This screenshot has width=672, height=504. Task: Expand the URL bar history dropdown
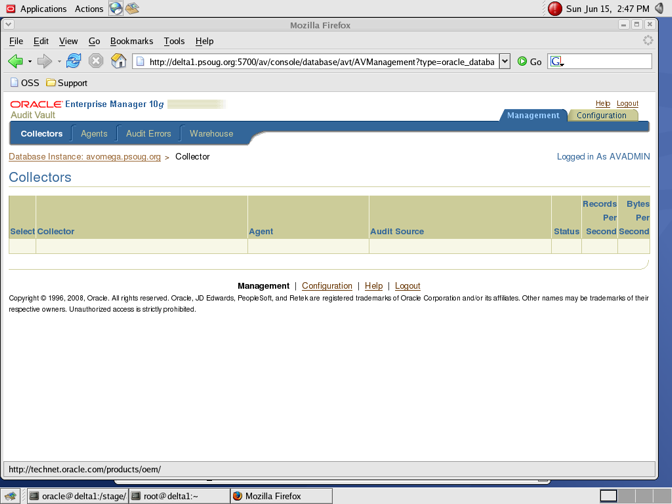pos(505,61)
